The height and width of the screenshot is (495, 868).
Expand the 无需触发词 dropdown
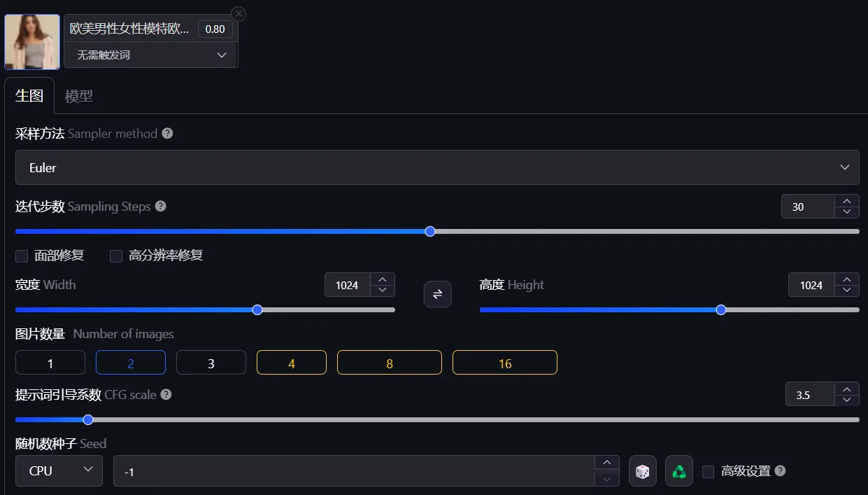(151, 55)
